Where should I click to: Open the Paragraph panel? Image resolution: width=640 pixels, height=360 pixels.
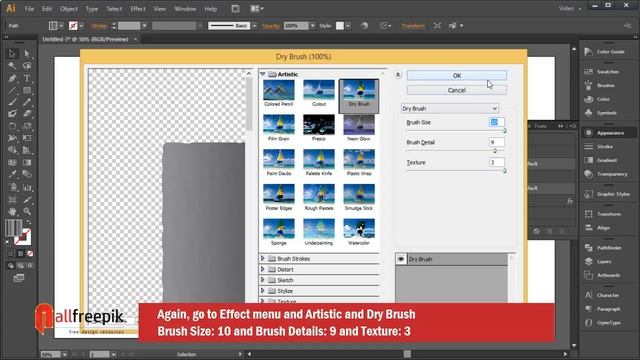point(602,309)
